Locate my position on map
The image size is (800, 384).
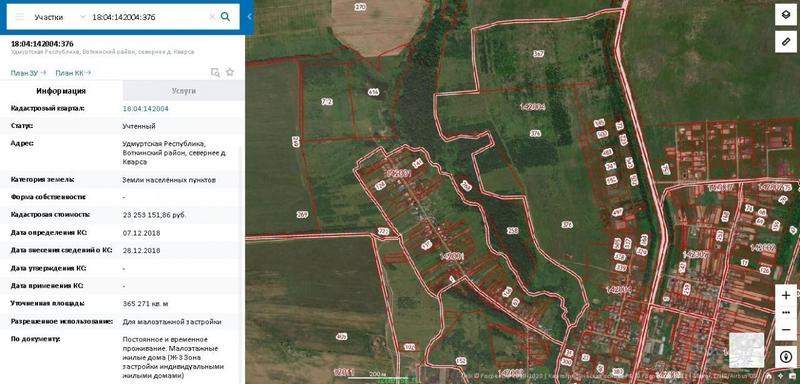coord(786,356)
